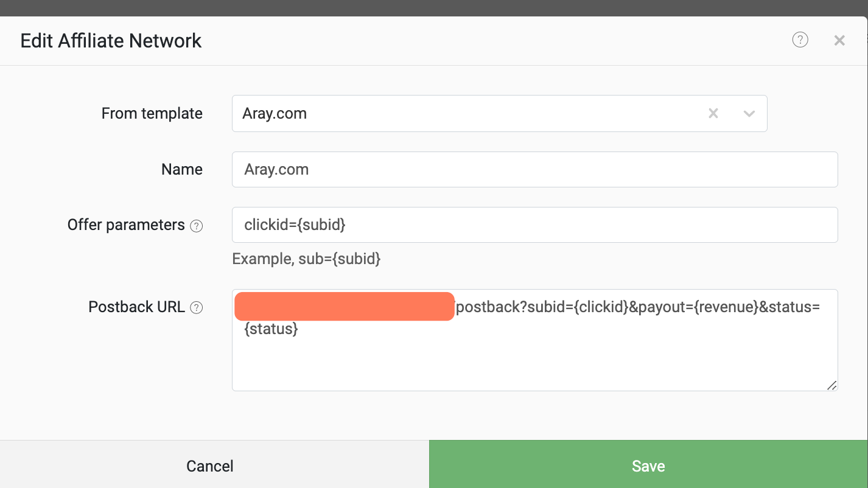
Task: Click the From template label
Action: click(x=152, y=113)
